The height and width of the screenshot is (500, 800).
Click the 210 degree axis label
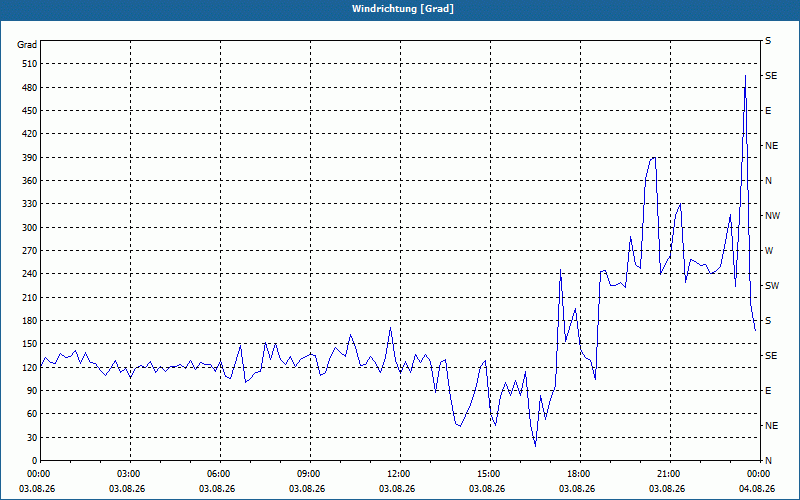click(x=31, y=297)
